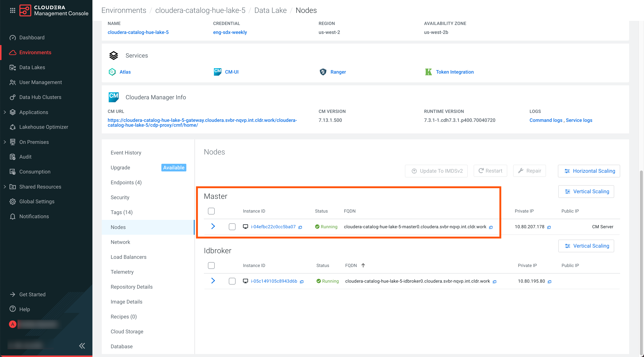The image size is (644, 357).
Task: Switch to the Load Balancers tab
Action: pos(129,257)
